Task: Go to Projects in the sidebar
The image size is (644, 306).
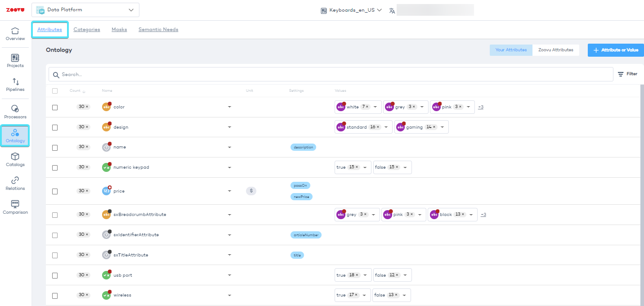Action: pos(15,61)
